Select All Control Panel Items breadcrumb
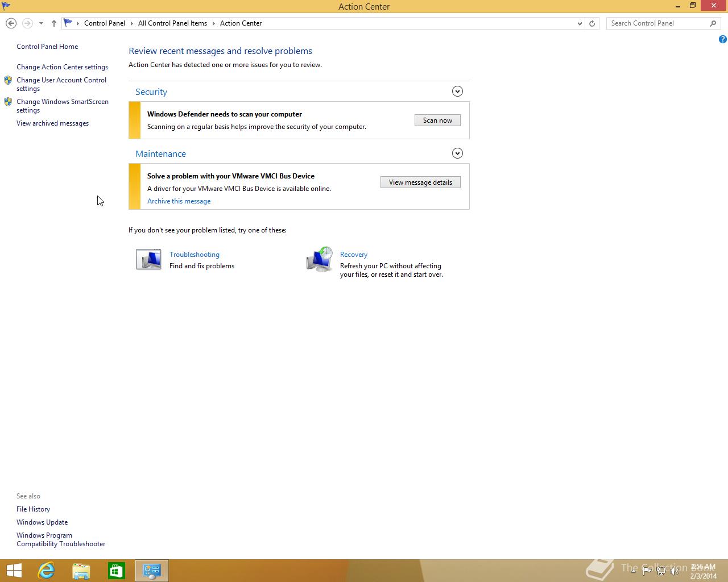The width and height of the screenshot is (728, 582). pyautogui.click(x=172, y=23)
